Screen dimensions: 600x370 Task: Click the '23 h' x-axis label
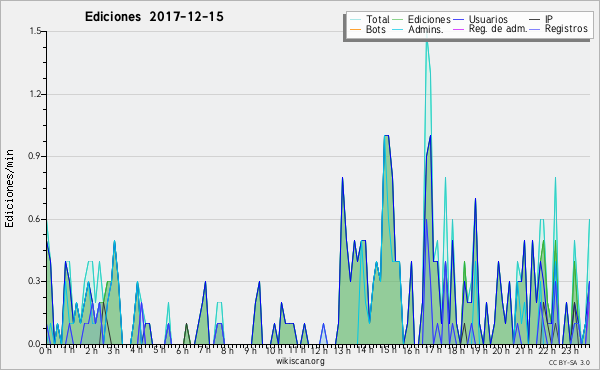(x=570, y=351)
